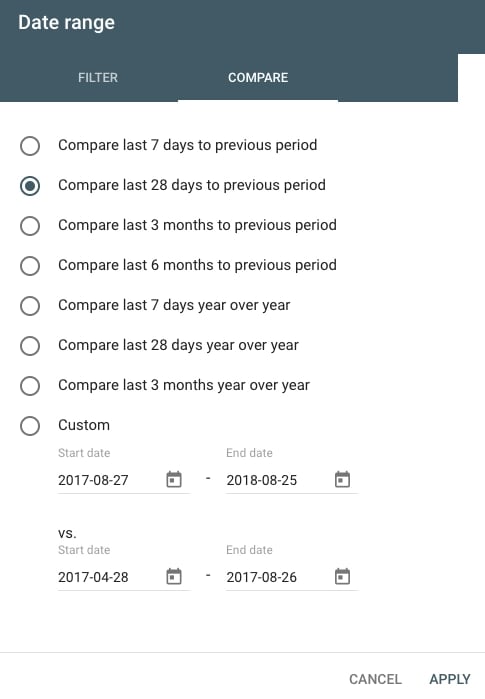
Task: Choose compare last 6 months to previous period
Action: (30, 266)
